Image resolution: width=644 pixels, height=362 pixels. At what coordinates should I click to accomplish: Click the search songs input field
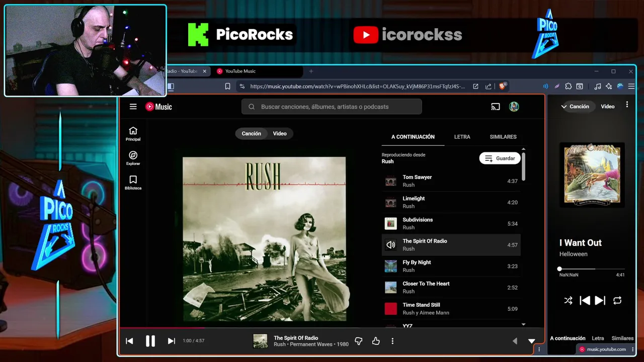tap(332, 107)
